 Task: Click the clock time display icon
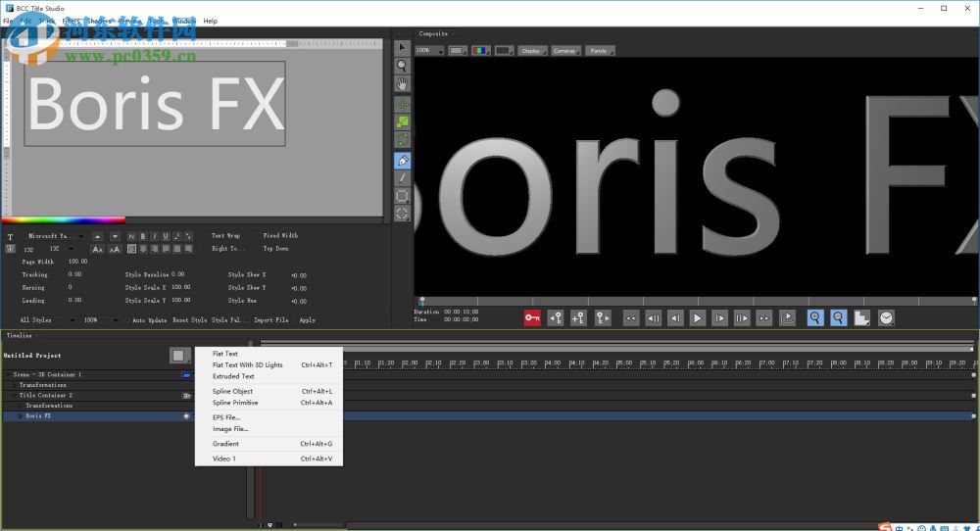click(886, 318)
